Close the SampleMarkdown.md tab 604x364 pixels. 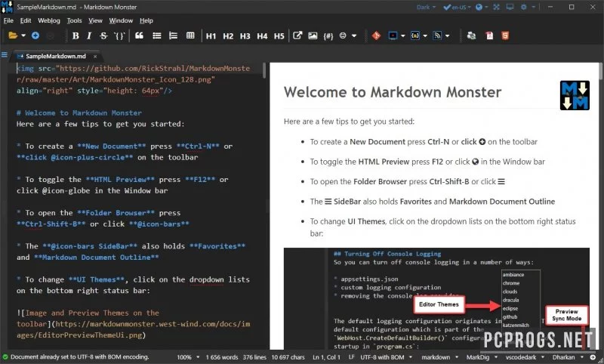point(95,56)
